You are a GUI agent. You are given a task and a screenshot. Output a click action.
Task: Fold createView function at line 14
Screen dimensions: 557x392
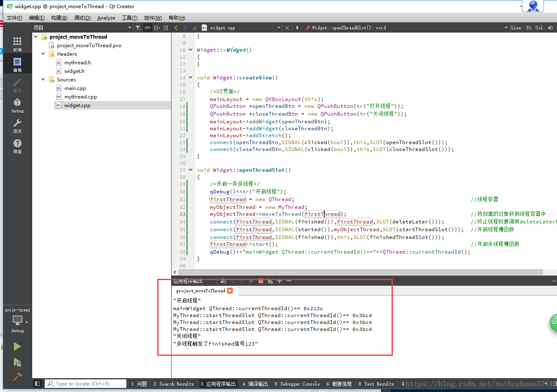click(190, 77)
